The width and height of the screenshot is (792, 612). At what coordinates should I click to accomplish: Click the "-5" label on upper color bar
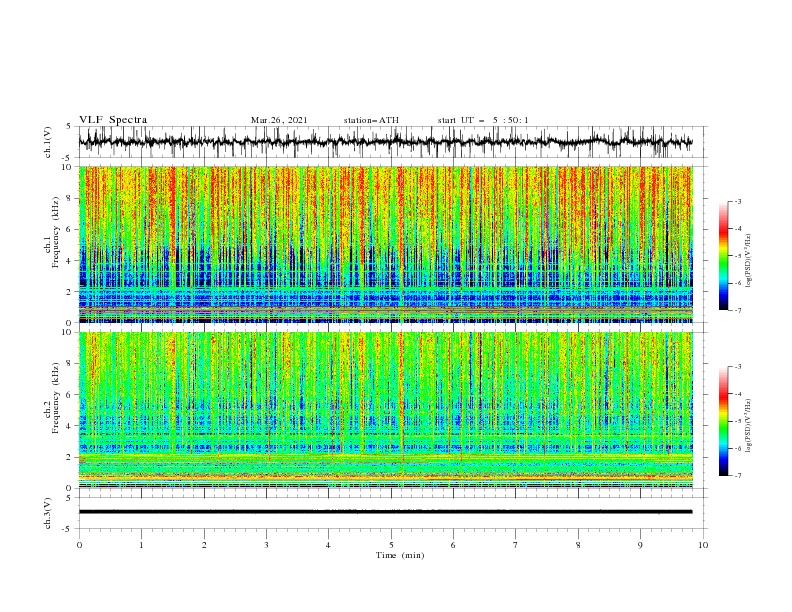(x=738, y=256)
